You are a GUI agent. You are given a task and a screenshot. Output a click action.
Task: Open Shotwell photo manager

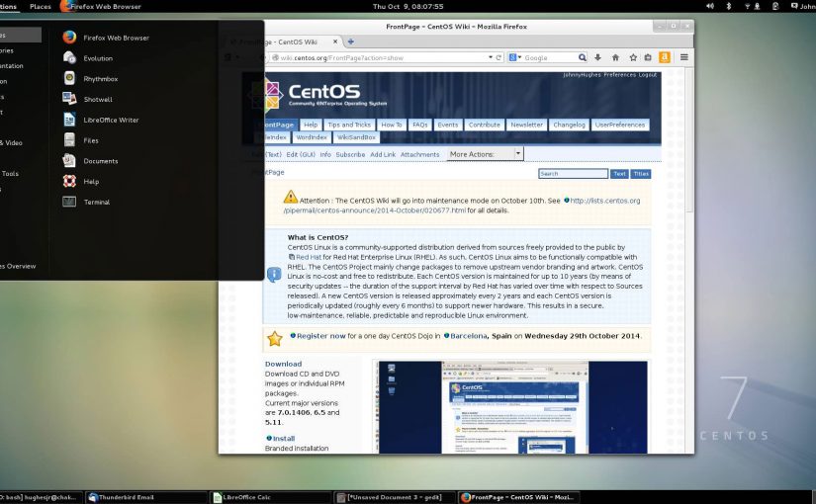87,99
